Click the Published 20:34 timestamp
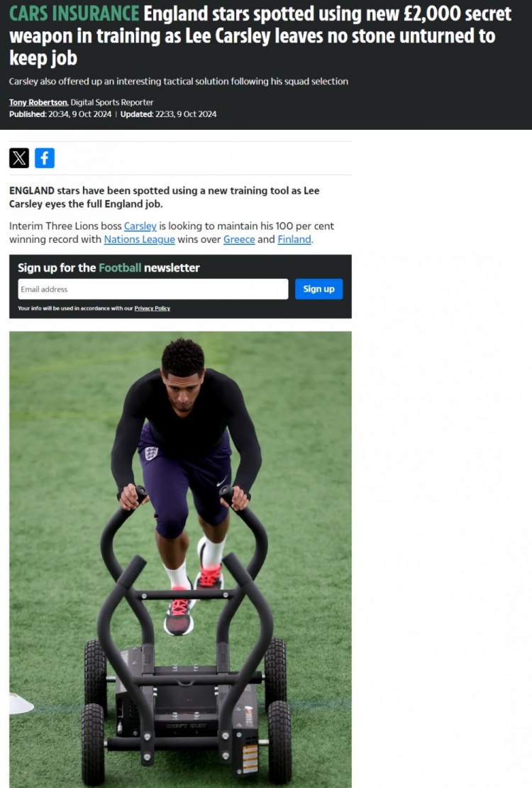This screenshot has height=788, width=532. (60, 114)
